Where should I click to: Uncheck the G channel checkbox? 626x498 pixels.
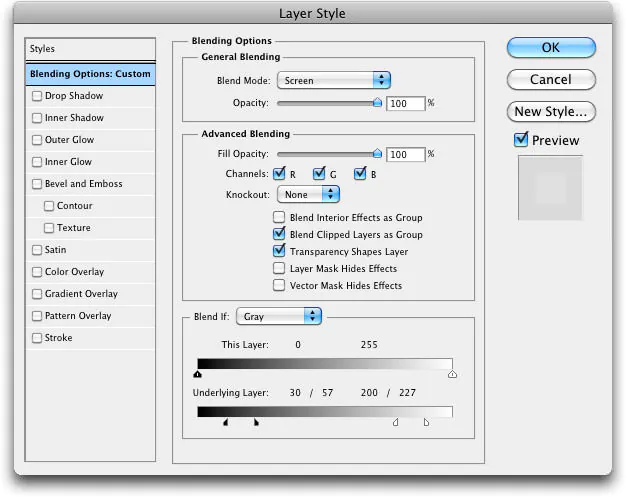[319, 174]
